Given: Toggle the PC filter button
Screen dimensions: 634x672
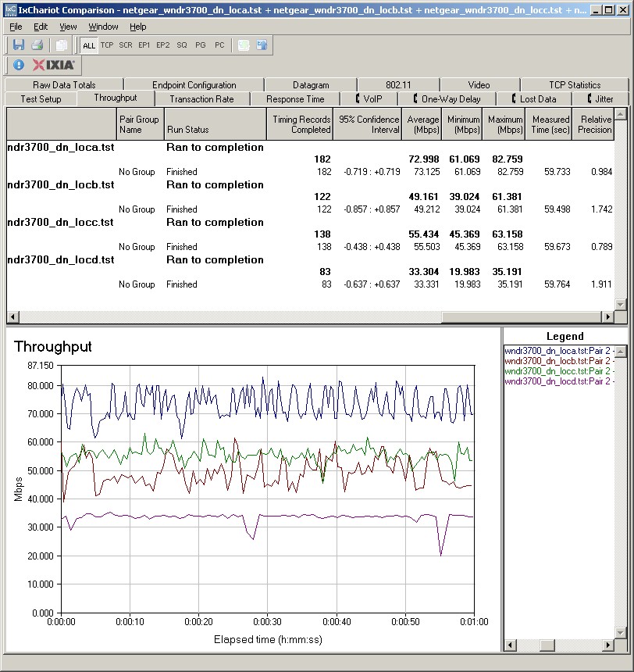Looking at the screenshot, I should (219, 45).
